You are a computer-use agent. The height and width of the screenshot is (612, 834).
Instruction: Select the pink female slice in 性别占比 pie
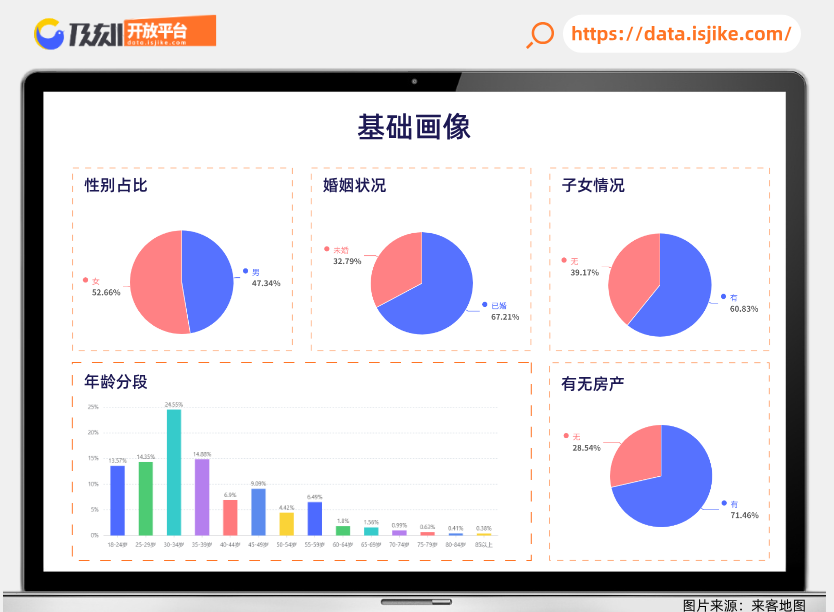pos(155,285)
